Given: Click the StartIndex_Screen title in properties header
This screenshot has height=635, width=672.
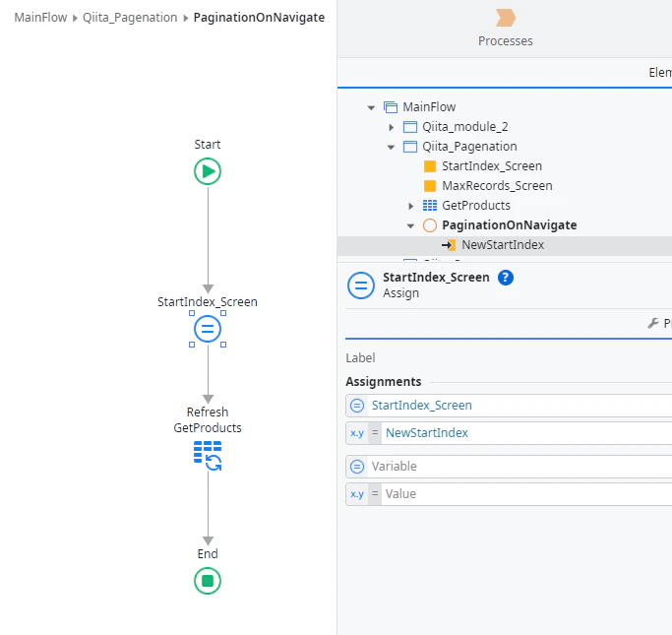Looking at the screenshot, I should [x=436, y=278].
